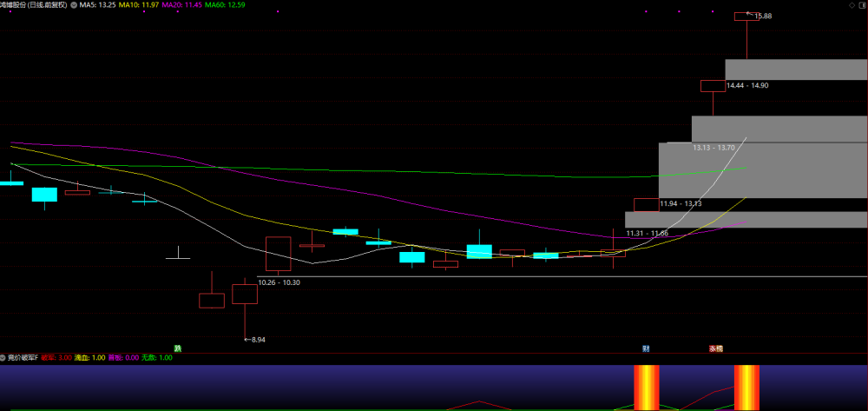Click the 涨榜 marker below chart
The image size is (868, 411).
(716, 349)
